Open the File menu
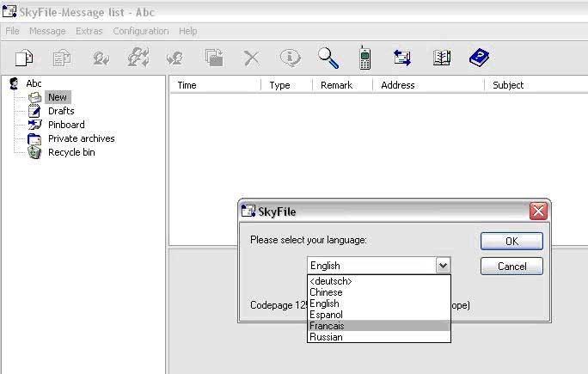The height and width of the screenshot is (374, 588). coord(12,31)
